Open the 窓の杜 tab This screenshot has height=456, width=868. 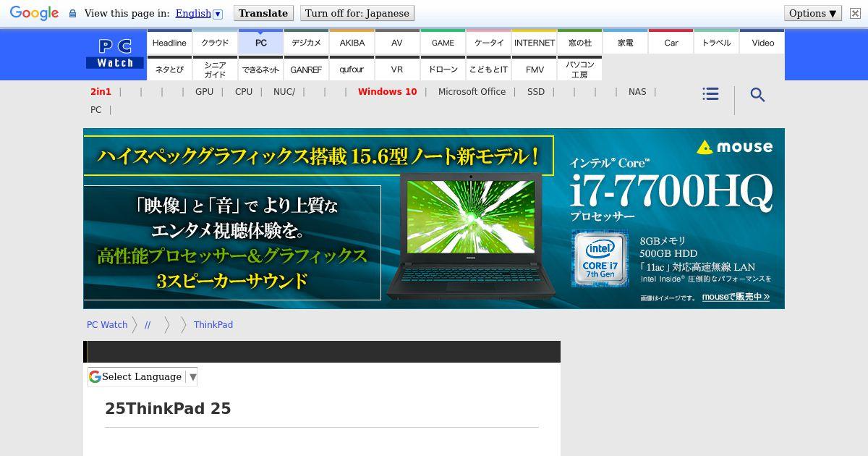coord(579,43)
